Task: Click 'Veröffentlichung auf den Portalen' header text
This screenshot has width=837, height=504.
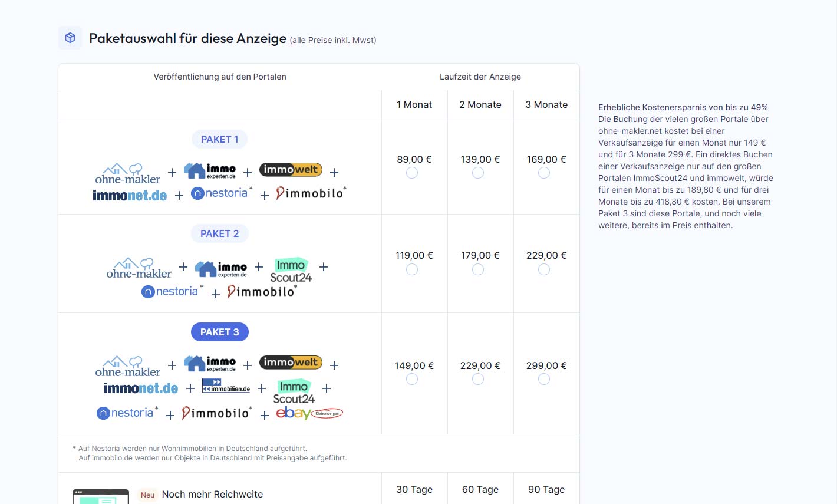Action: pyautogui.click(x=220, y=77)
